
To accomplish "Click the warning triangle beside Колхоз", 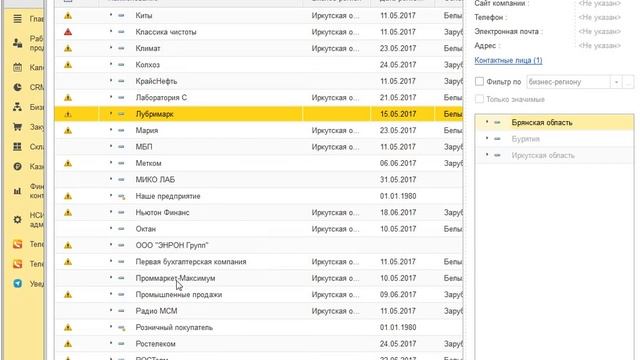I will click(68, 64).
